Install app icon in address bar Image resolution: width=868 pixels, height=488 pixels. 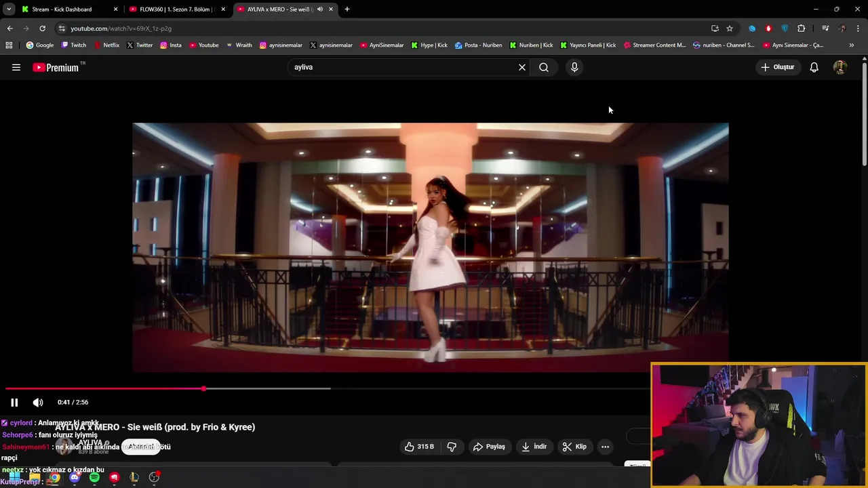715,28
